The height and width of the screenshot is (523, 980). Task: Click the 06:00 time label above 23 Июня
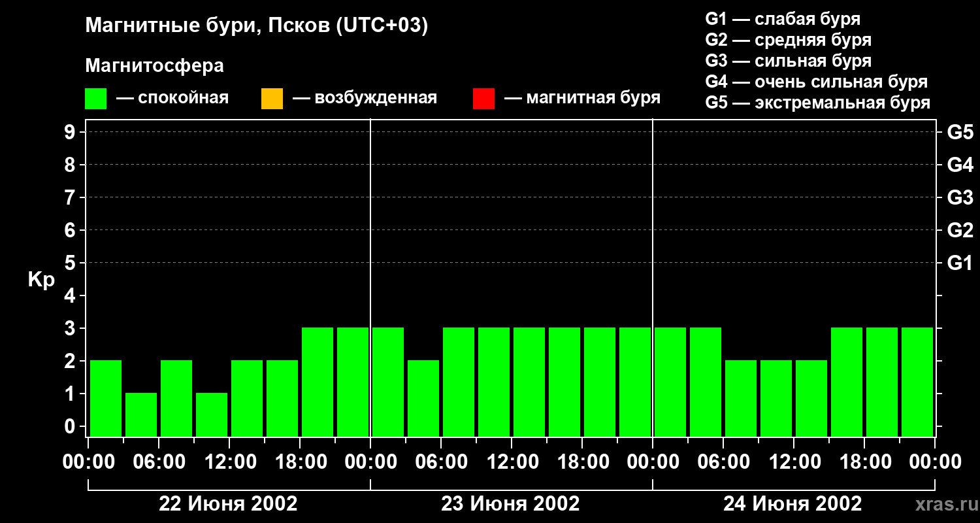(x=441, y=462)
